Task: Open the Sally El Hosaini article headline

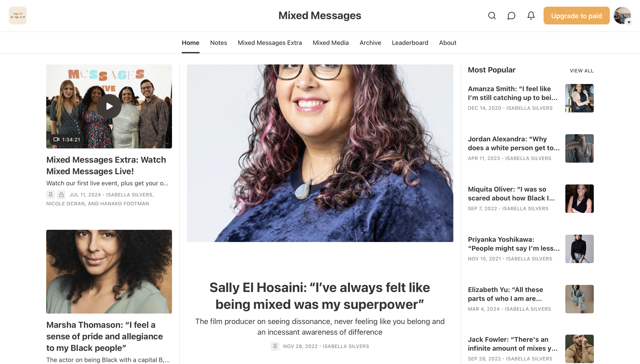Action: click(320, 296)
